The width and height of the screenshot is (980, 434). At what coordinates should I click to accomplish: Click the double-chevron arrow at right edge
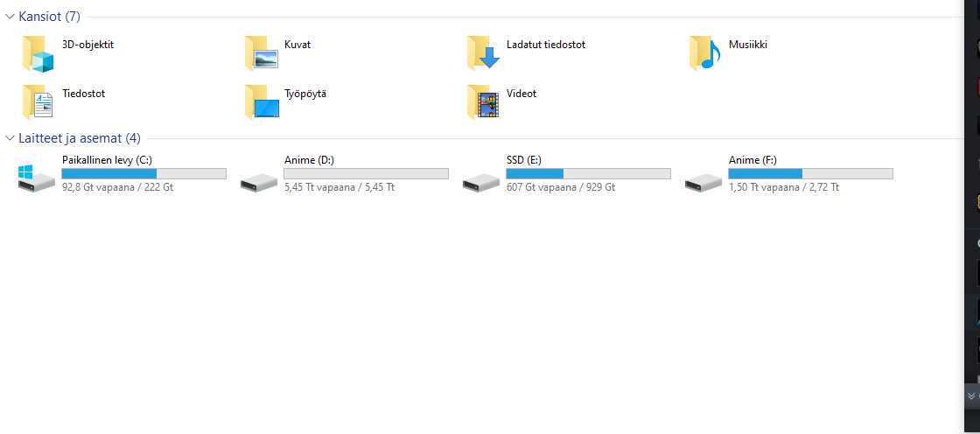click(970, 395)
